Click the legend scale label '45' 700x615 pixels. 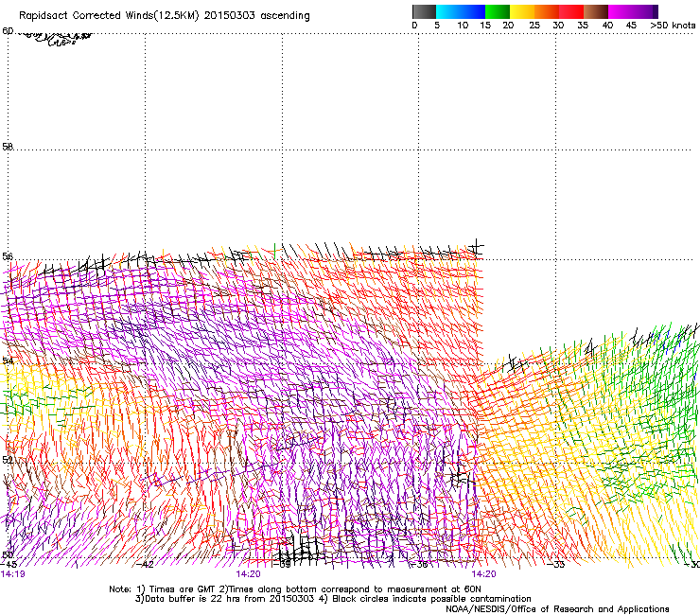click(x=631, y=26)
